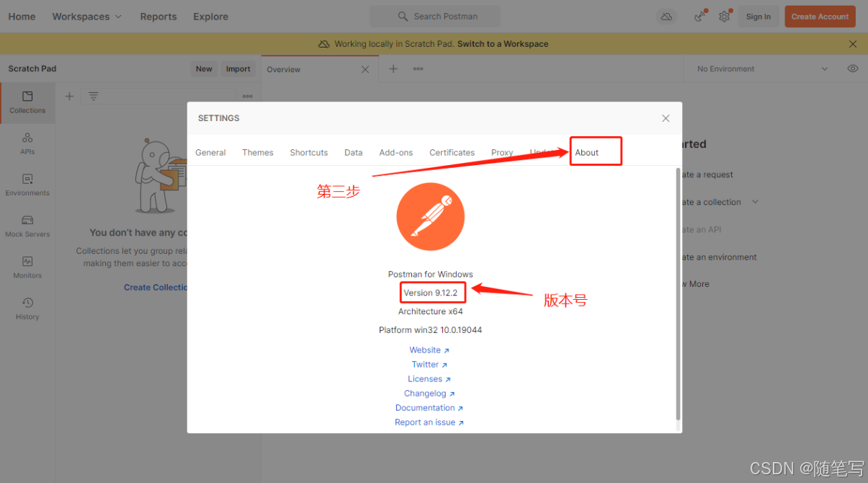868x483 pixels.
Task: Dismiss the Scratch Pad banner
Action: pos(853,44)
